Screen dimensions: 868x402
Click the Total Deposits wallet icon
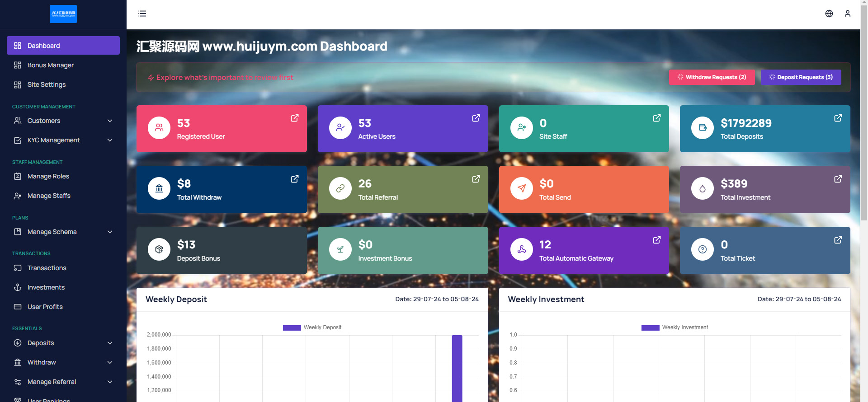pos(703,128)
